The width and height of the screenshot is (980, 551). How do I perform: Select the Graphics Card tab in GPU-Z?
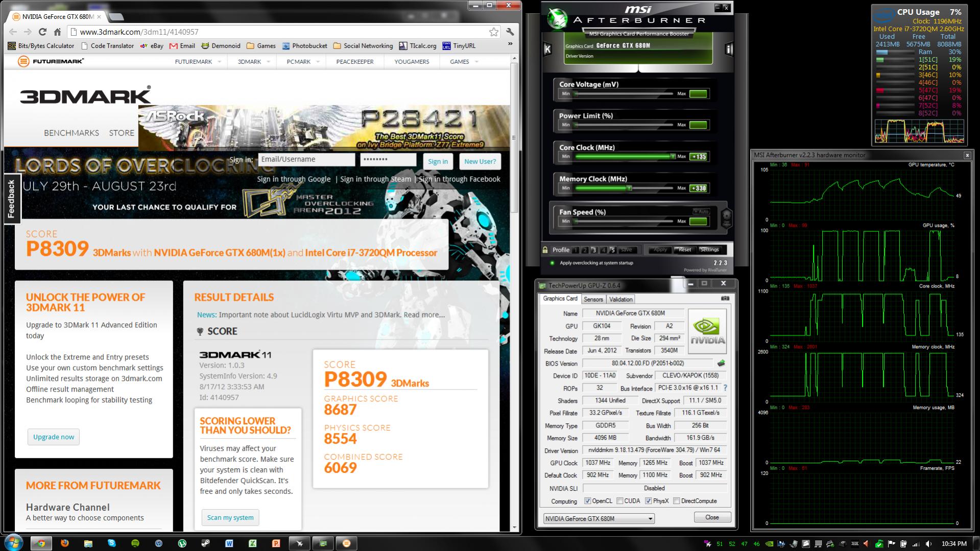560,299
